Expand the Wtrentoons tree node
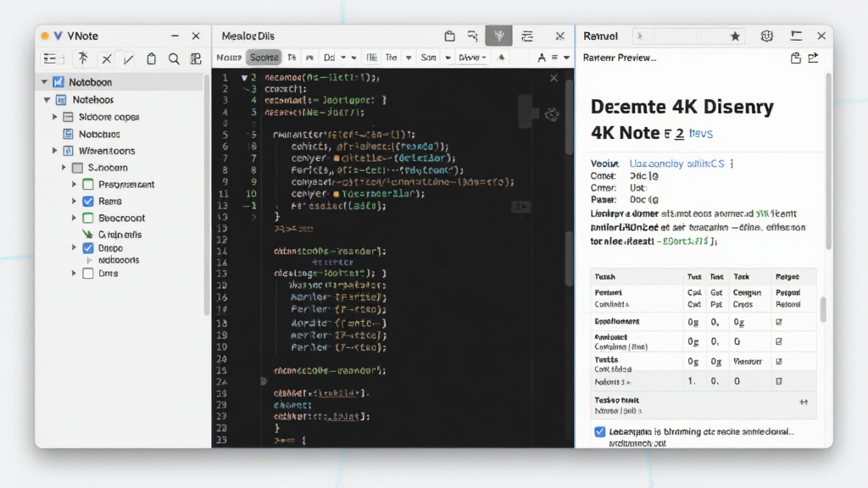The height and width of the screenshot is (488, 868). pyautogui.click(x=55, y=151)
